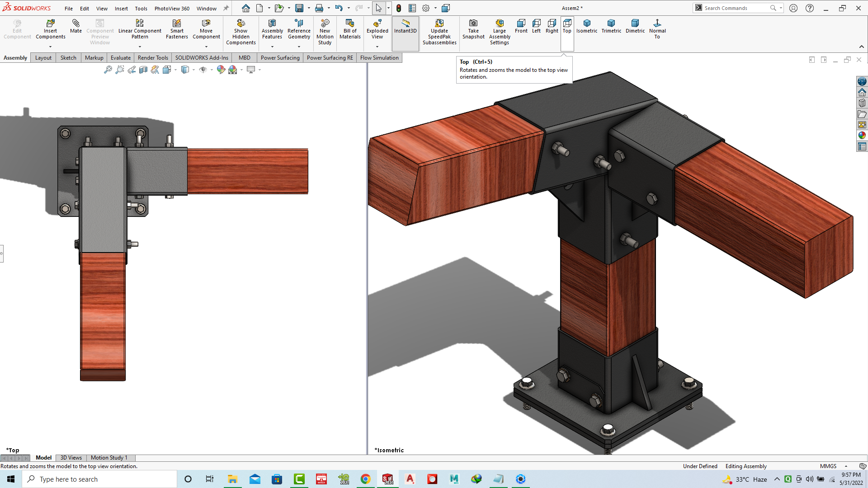Open the Edit Appearance tool
Screen dimensions: 868x488
(x=220, y=70)
